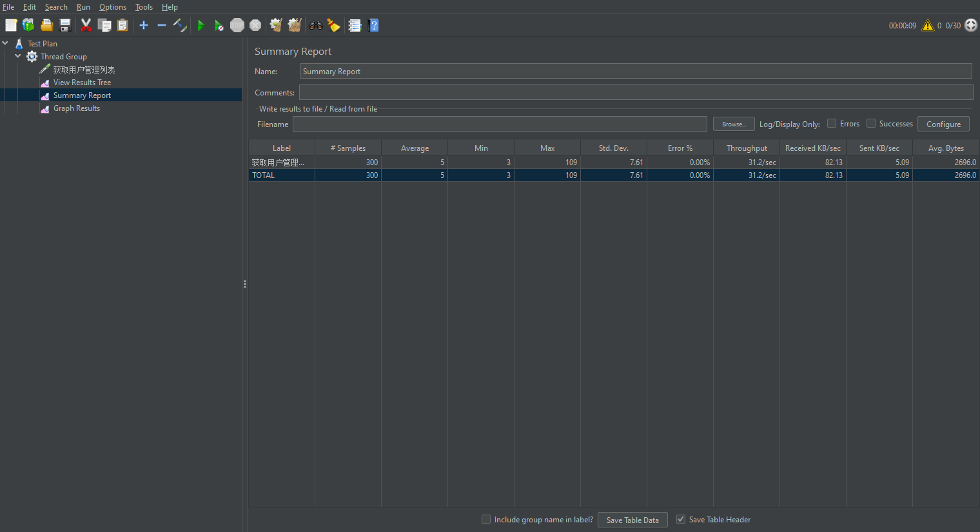Start test with no pauses icon
This screenshot has width=980, height=532.
(219, 25)
